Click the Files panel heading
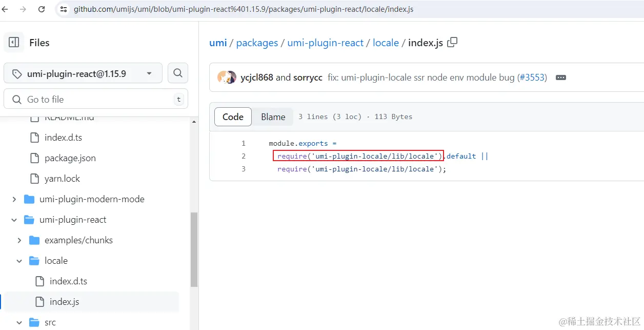 coord(39,43)
